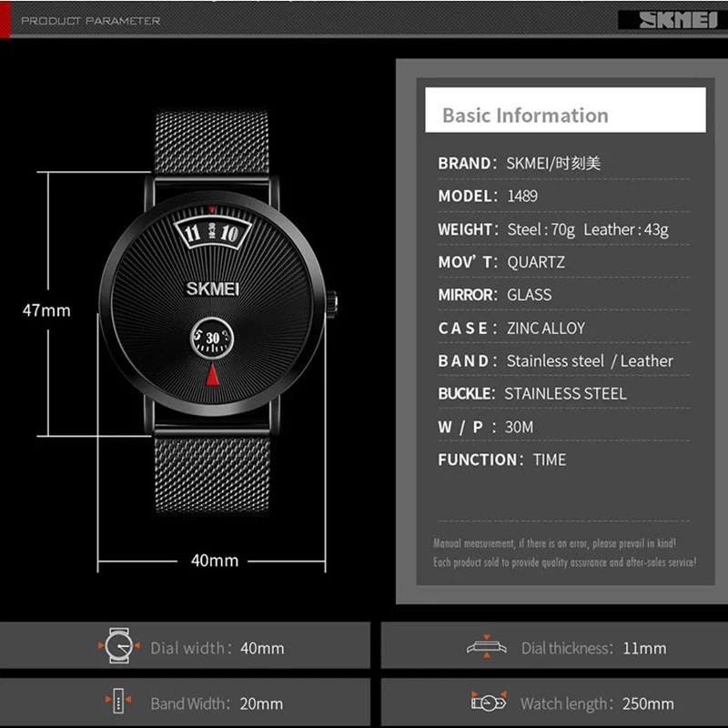The image size is (728, 728).
Task: Select the BRAND row reading SKMEI/时刻美
Action: coord(519,164)
